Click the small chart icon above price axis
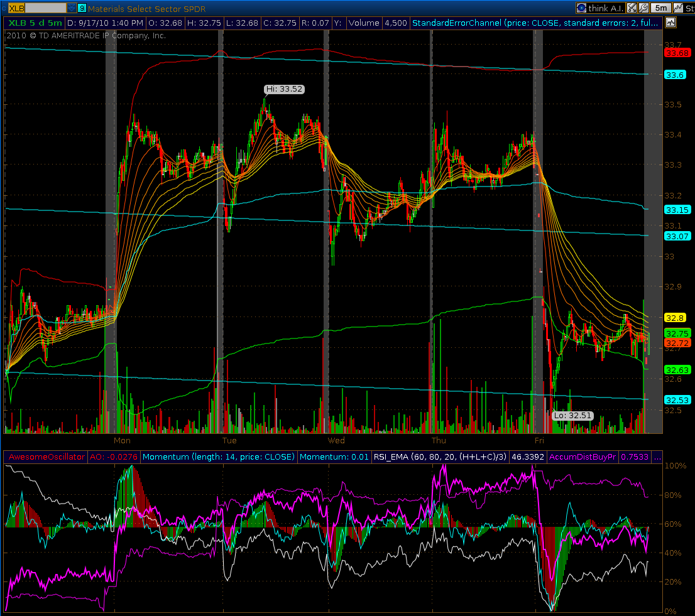Viewport: 695px width, 616px height. point(670,23)
